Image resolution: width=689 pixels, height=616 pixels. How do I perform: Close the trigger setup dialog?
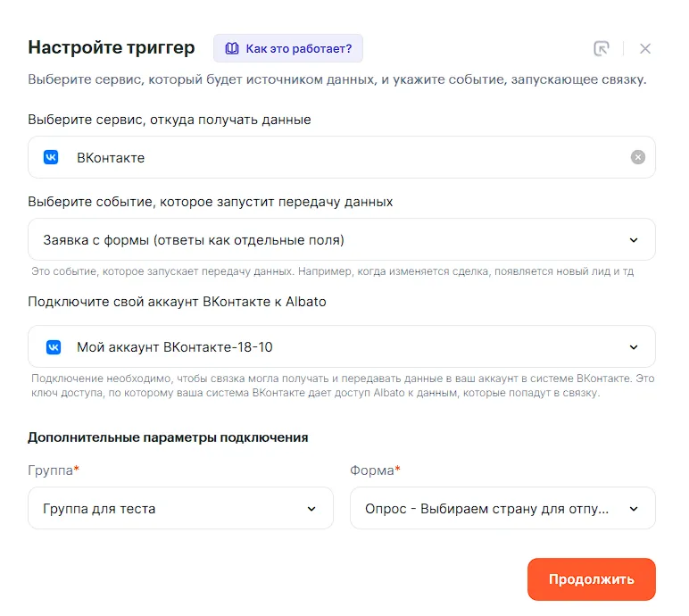645,48
